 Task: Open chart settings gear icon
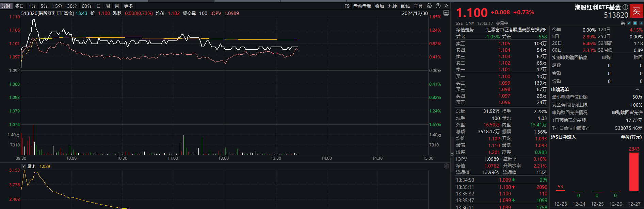429,6
